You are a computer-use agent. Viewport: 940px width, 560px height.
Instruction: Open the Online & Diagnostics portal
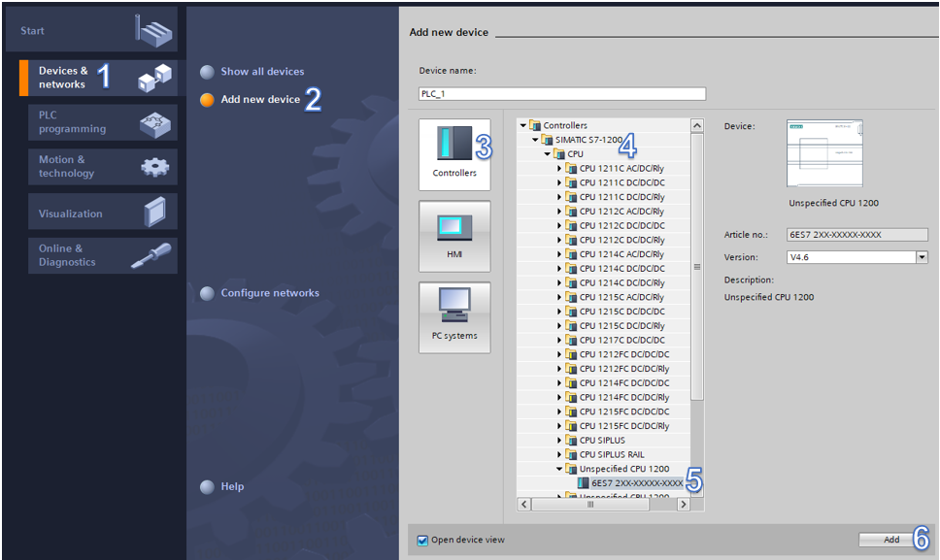tap(103, 256)
